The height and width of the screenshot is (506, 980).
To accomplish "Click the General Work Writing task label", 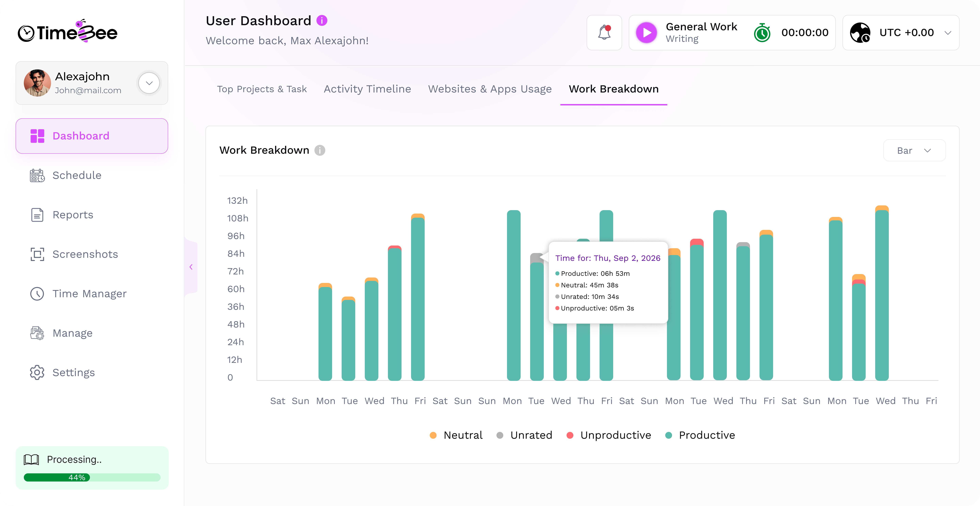I will click(x=701, y=33).
